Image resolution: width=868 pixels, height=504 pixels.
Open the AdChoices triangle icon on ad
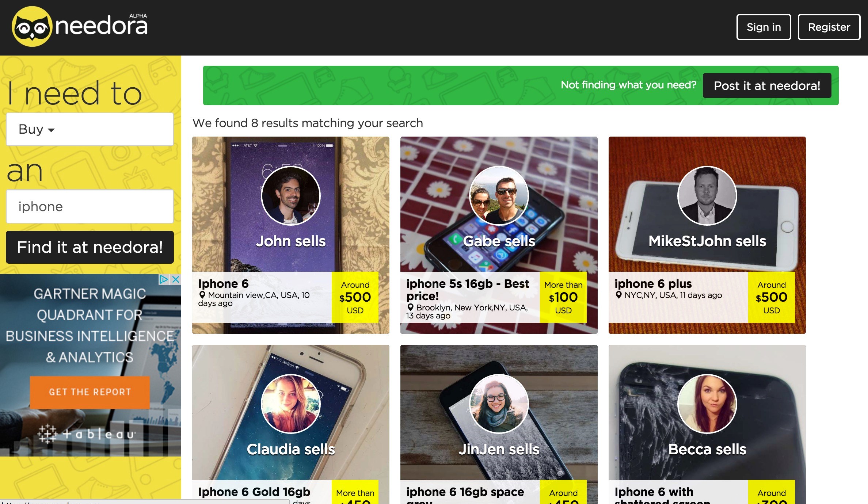[164, 279]
